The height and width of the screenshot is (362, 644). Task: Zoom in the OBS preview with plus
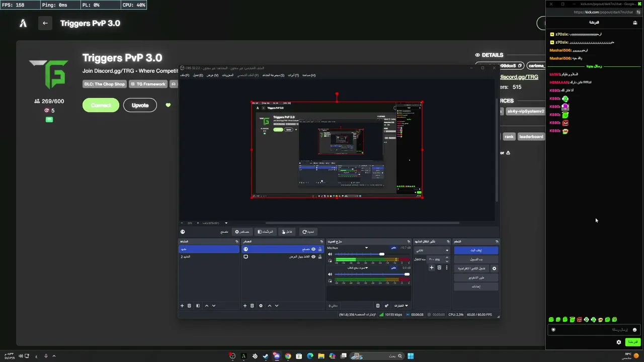coord(198,223)
